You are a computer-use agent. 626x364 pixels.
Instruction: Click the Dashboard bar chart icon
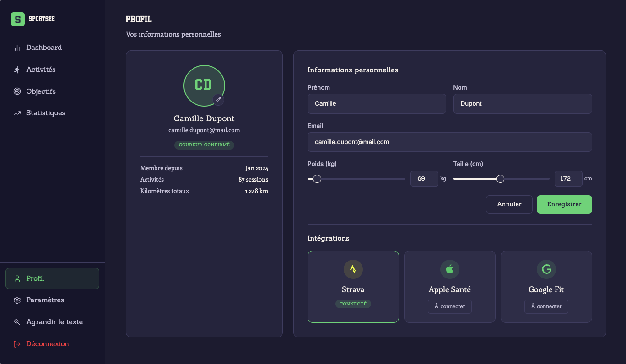click(17, 48)
